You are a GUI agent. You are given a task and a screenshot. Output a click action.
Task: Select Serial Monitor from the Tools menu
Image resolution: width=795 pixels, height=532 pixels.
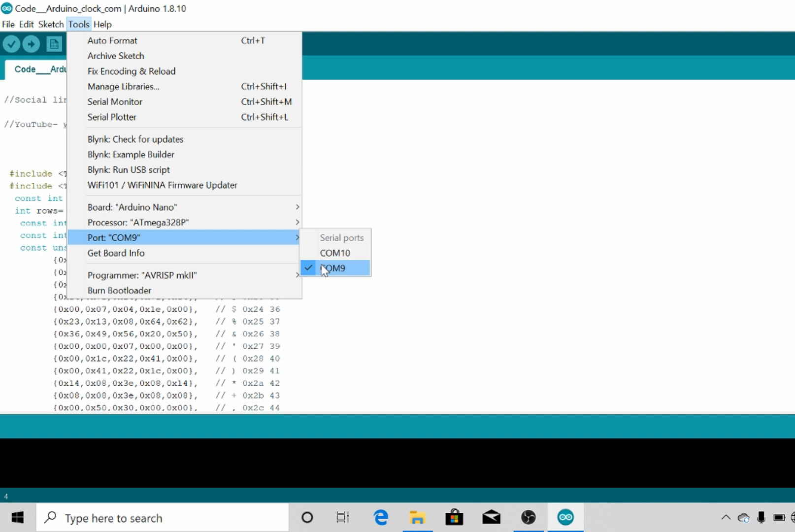click(115, 101)
